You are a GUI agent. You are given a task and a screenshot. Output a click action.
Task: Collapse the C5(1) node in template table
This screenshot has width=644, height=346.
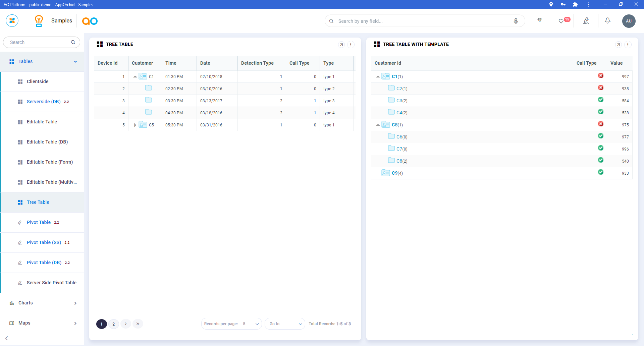tap(378, 125)
